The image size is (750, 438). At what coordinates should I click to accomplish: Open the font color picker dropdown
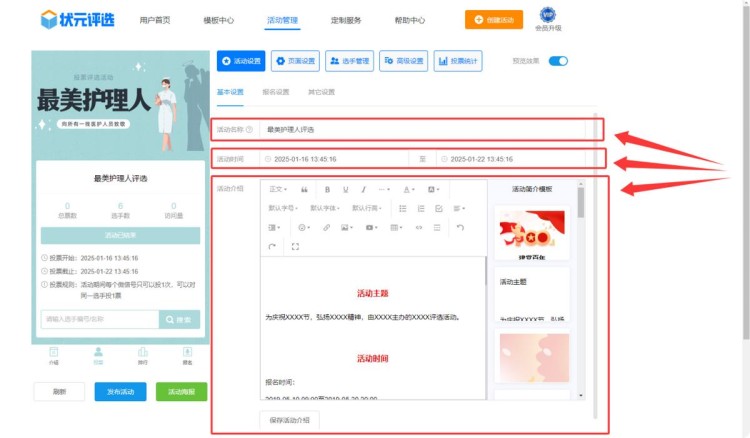click(x=409, y=189)
